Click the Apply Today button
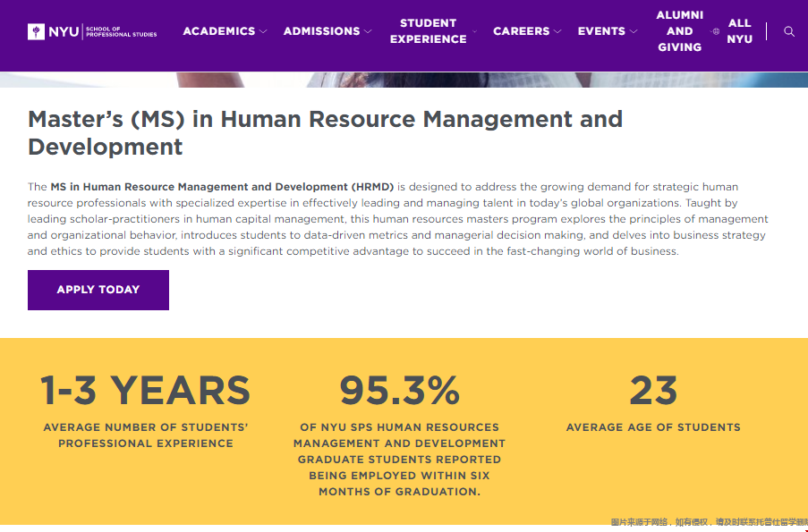Screen dimensions: 808x532 98,290
